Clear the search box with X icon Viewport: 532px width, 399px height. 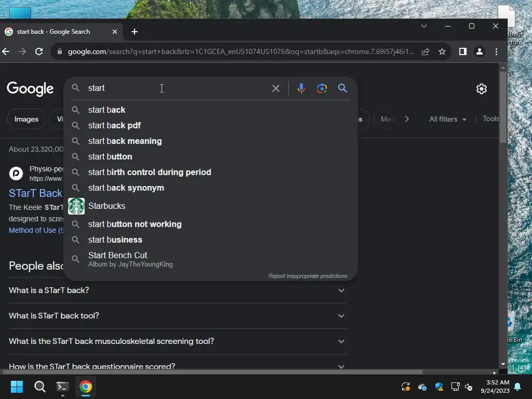click(276, 88)
